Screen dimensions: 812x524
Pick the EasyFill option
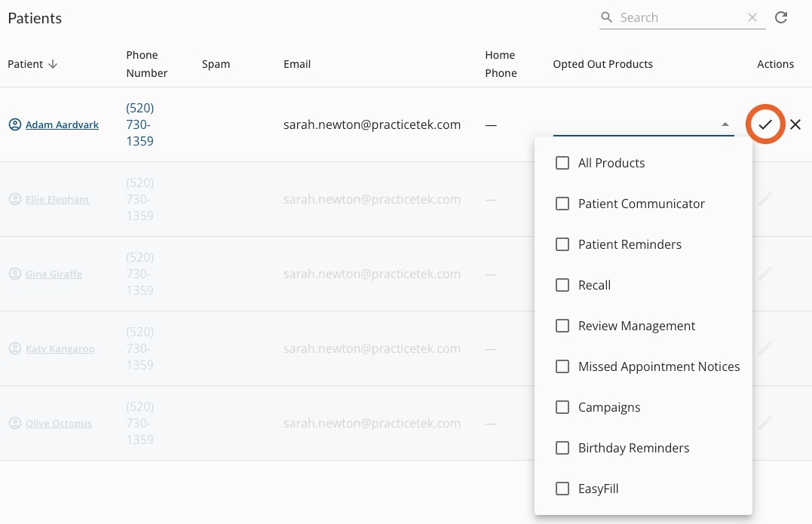point(598,489)
